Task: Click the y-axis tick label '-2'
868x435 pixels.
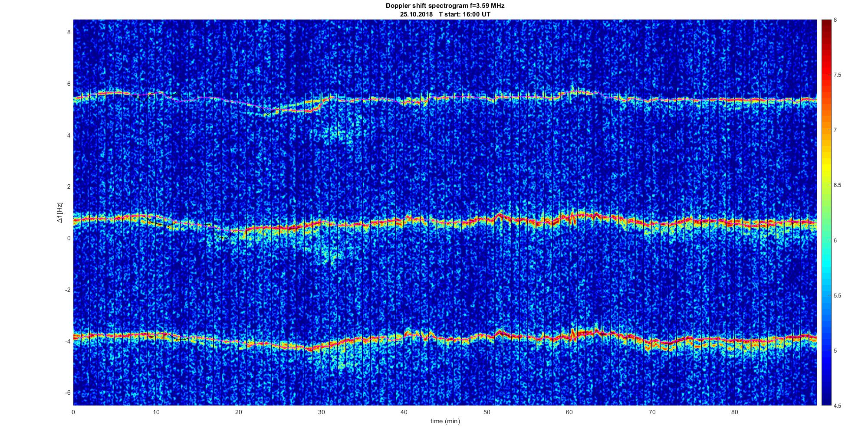Action: 68,290
